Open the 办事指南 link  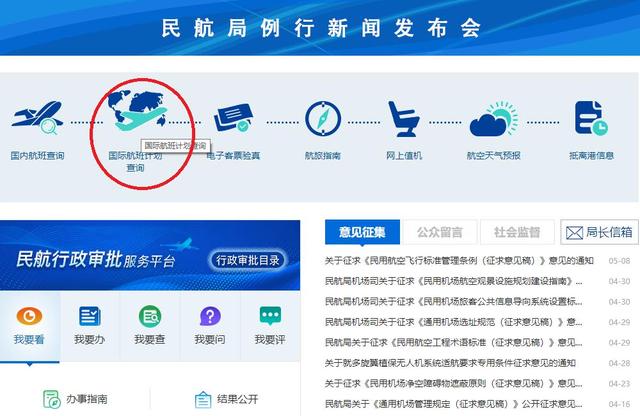pyautogui.click(x=76, y=399)
